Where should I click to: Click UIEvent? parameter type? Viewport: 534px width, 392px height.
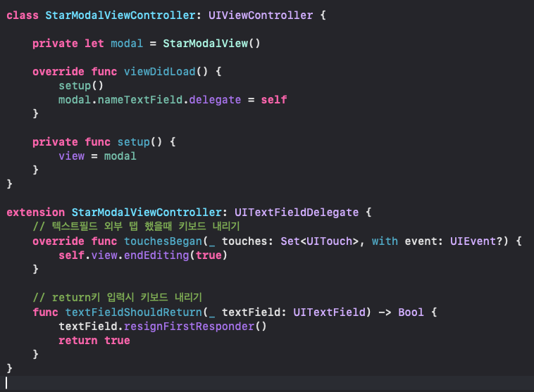coord(476,241)
